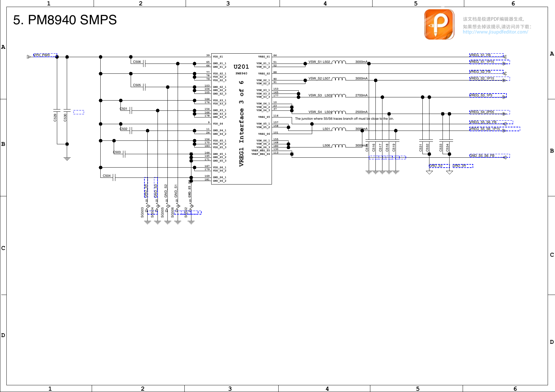
Task: Select capacitor label C501
Action: [x=123, y=109]
